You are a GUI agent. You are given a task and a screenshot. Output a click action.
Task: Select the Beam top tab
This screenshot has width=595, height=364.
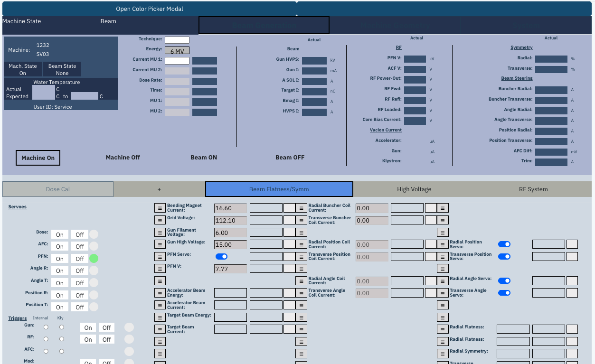[108, 21]
